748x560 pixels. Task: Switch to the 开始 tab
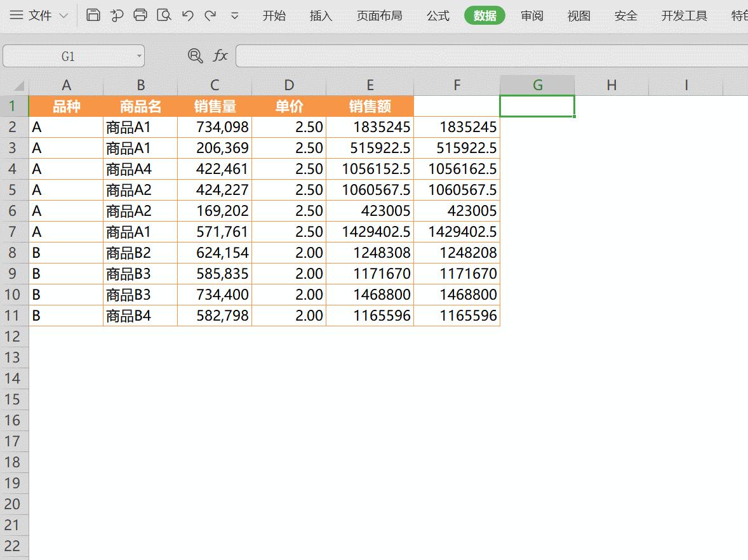[x=274, y=16]
